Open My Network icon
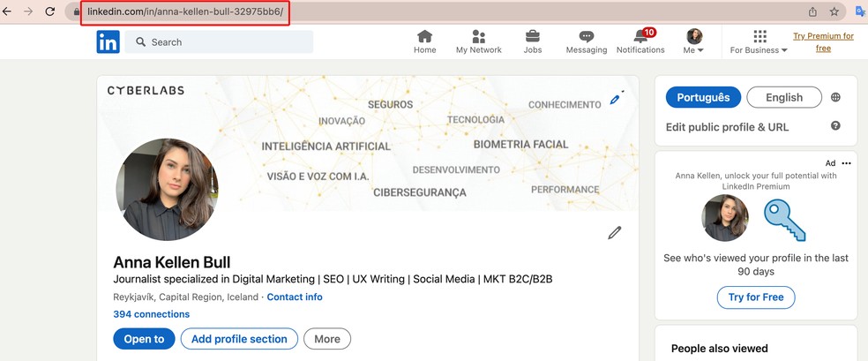 tap(479, 37)
